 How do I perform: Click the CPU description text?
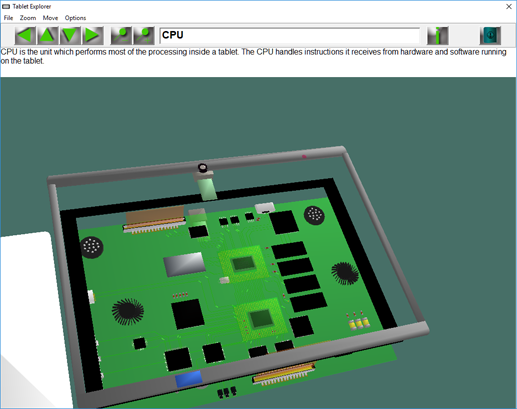pos(253,56)
